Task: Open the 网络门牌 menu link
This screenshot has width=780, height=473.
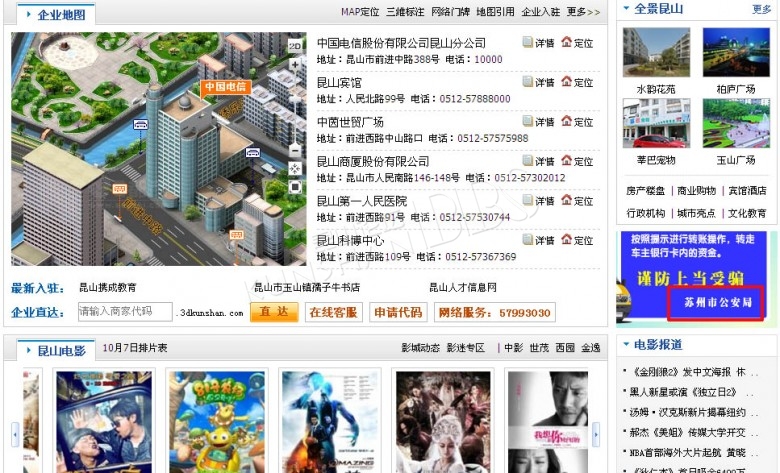Action: pyautogui.click(x=450, y=11)
